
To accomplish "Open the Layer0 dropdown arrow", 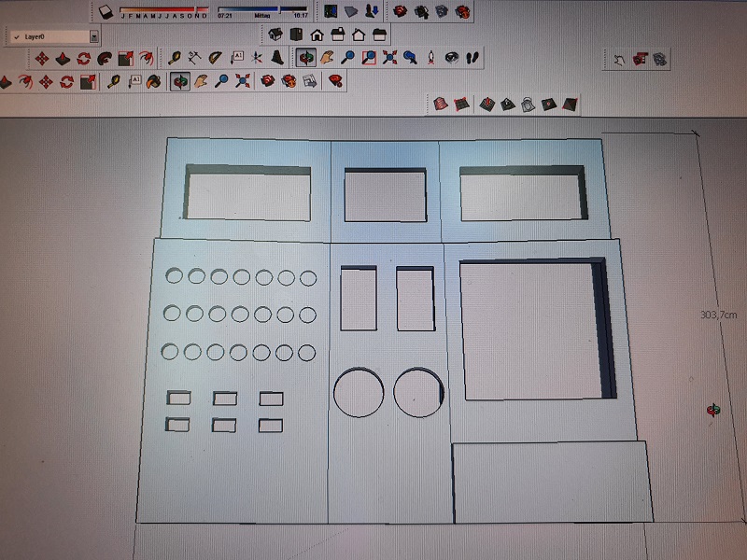I will click(x=93, y=36).
